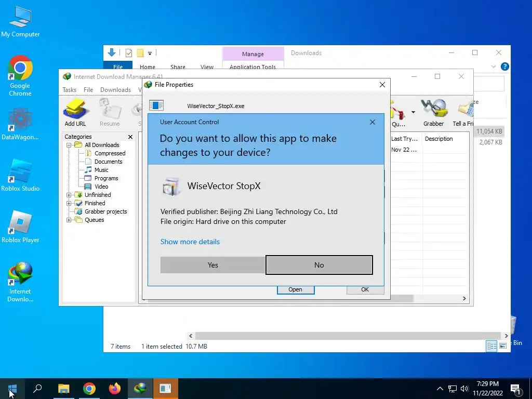Open the queue dropdown arrow in IDM toolbar
The image size is (532, 399).
413,112
